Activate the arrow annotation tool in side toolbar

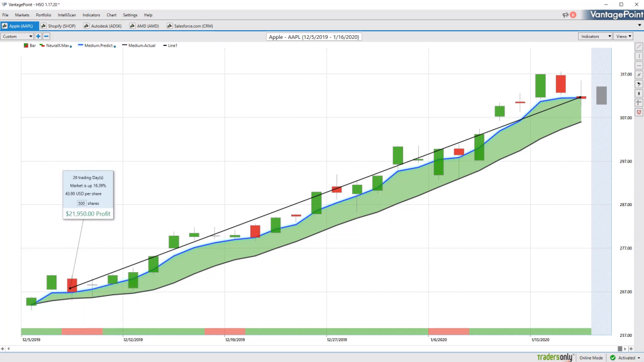[x=639, y=84]
